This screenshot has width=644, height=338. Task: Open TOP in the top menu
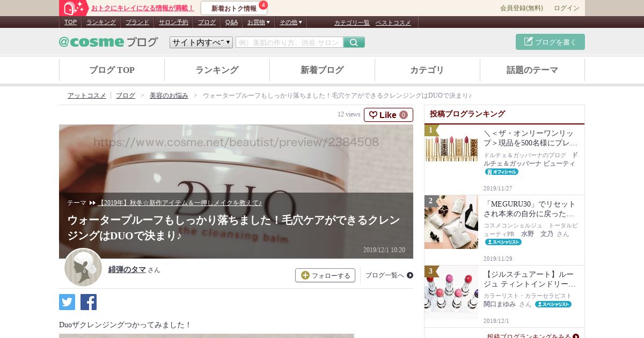(70, 22)
